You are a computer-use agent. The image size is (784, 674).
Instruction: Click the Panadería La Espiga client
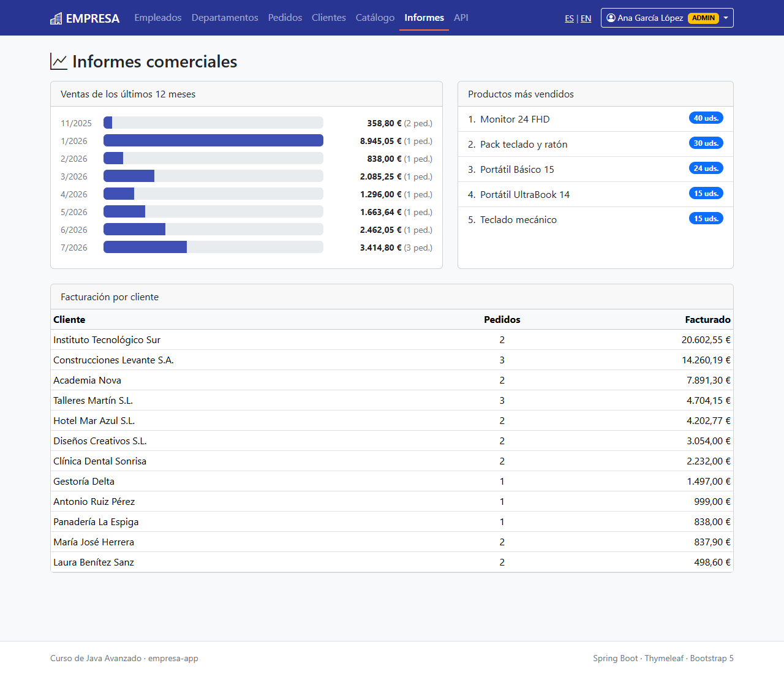click(96, 521)
